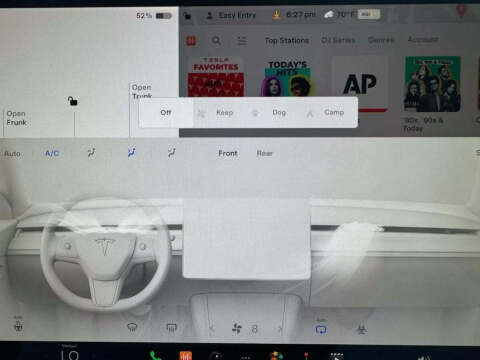Play the AP news station

(360, 83)
